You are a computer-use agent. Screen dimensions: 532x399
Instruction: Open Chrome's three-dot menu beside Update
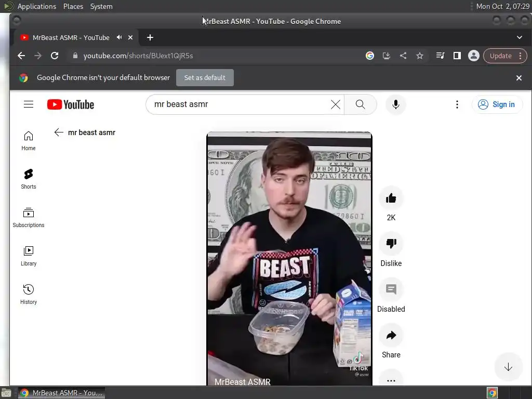521,56
